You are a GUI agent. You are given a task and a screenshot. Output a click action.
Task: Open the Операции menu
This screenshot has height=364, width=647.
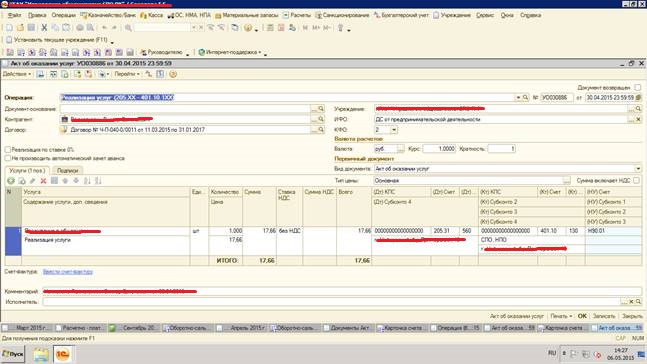63,15
